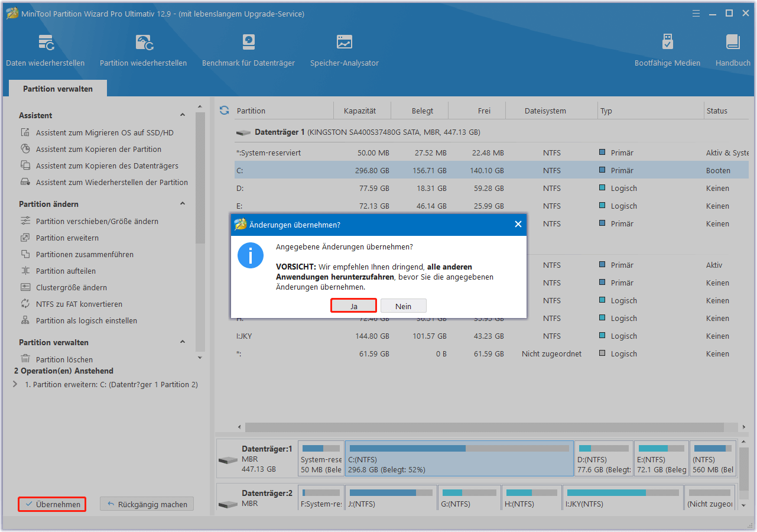Select E:(NTFS) block in disk map
This screenshot has height=532, width=757.
coord(661,458)
